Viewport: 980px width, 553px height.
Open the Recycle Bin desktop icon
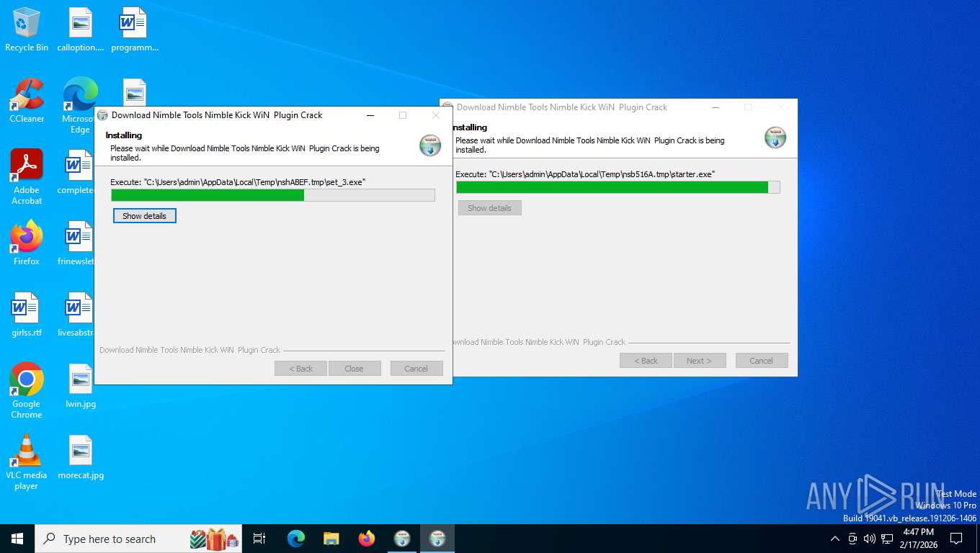coord(27,30)
